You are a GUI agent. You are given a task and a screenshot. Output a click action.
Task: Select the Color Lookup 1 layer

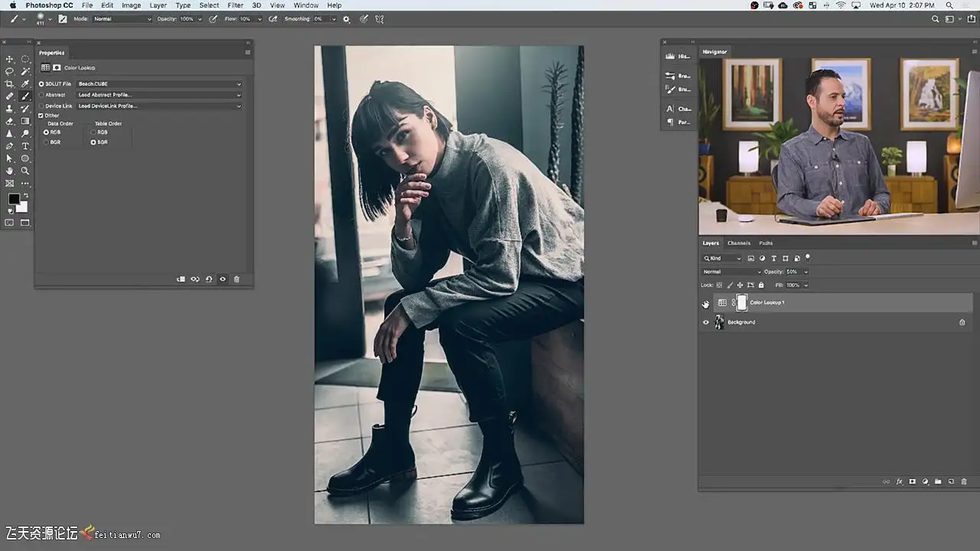click(766, 303)
